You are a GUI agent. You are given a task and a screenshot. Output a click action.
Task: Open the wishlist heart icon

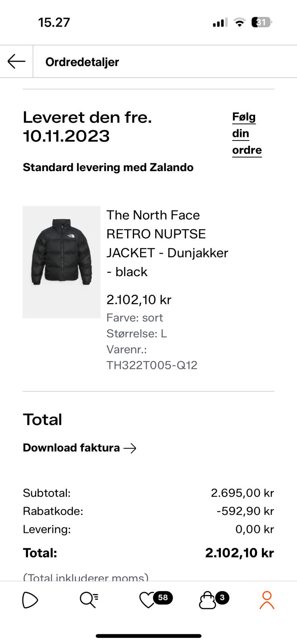point(147,601)
